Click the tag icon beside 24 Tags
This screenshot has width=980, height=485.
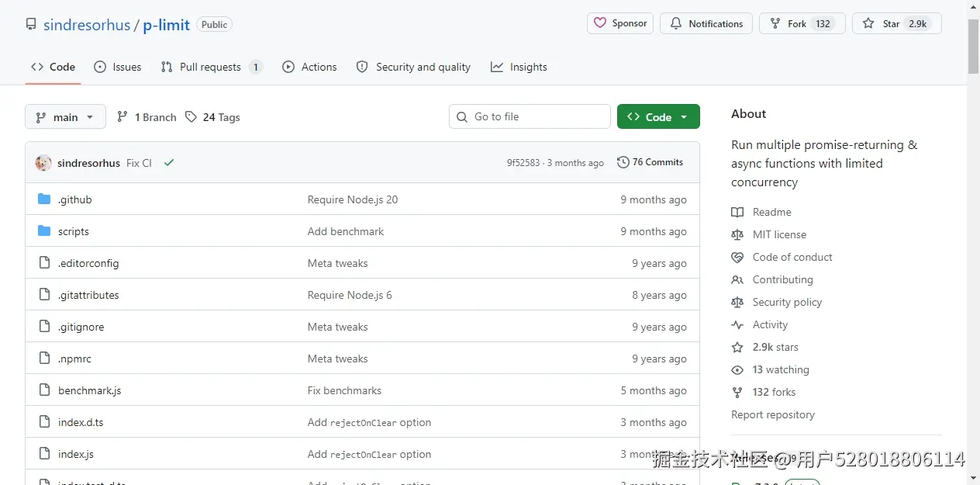[x=191, y=117]
